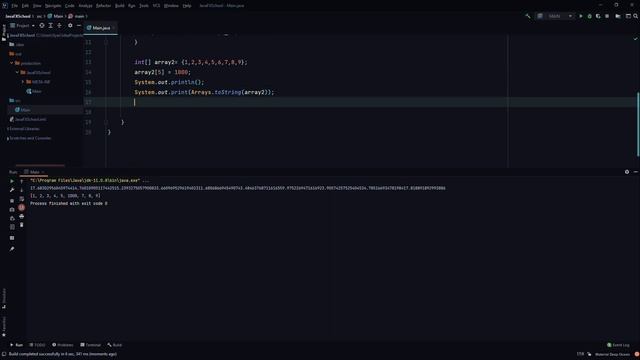Open Run panel settings gear on right

(x=627, y=172)
